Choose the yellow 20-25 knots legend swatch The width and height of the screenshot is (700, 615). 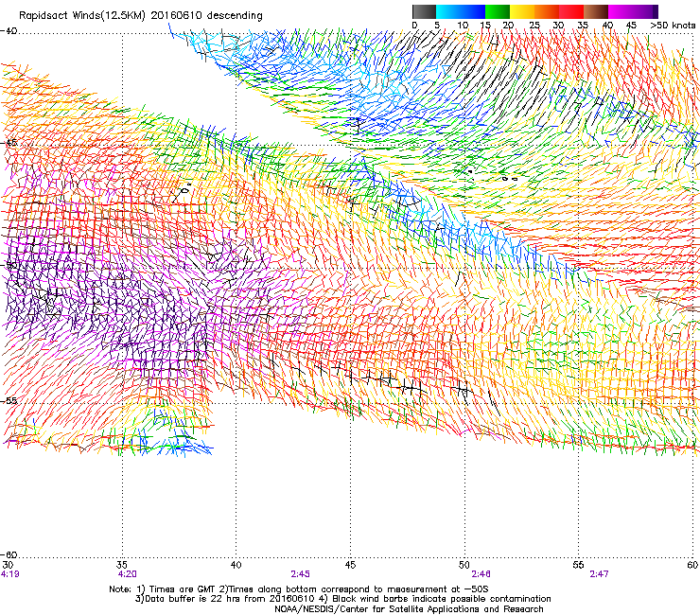click(x=522, y=11)
